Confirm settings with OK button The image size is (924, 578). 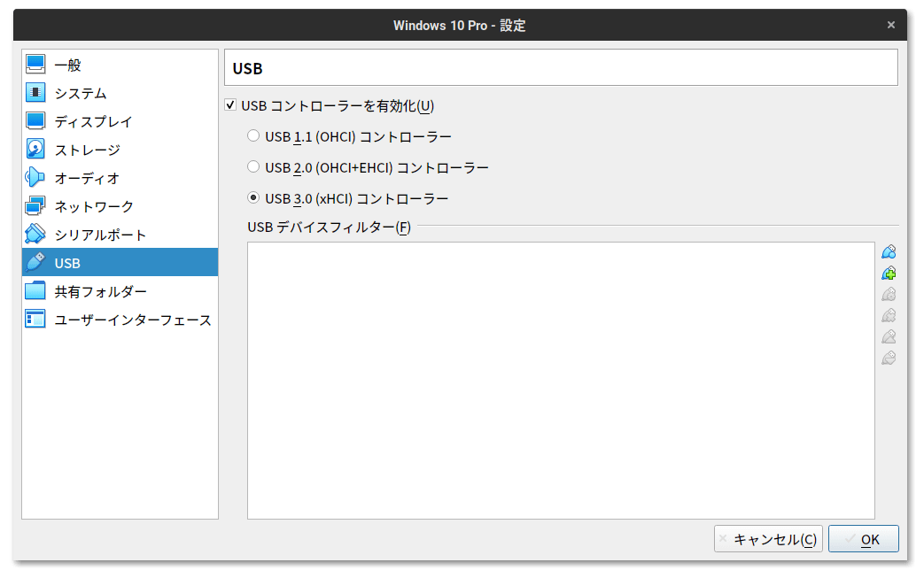(863, 539)
